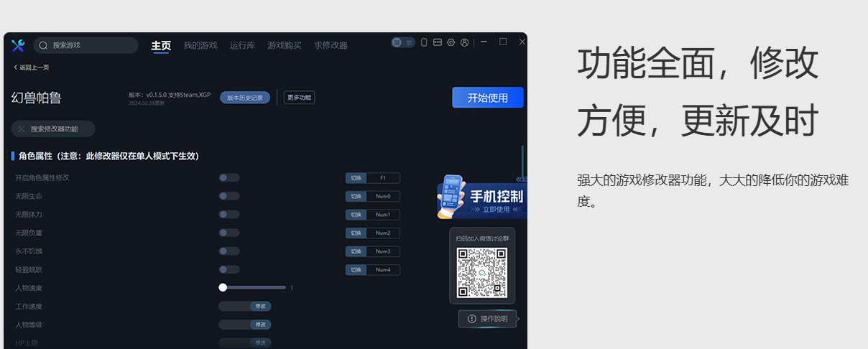Image resolution: width=868 pixels, height=349 pixels.
Task: Turn on 无限体力 switch
Action: point(229,215)
